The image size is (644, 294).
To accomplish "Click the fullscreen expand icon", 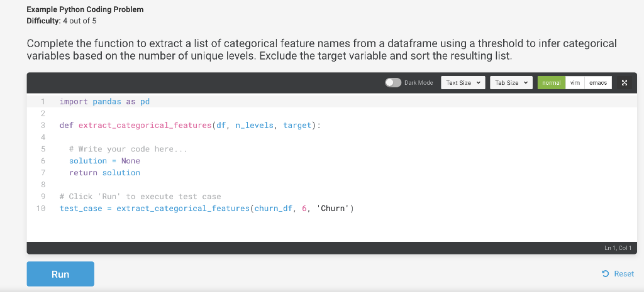I will [x=625, y=83].
